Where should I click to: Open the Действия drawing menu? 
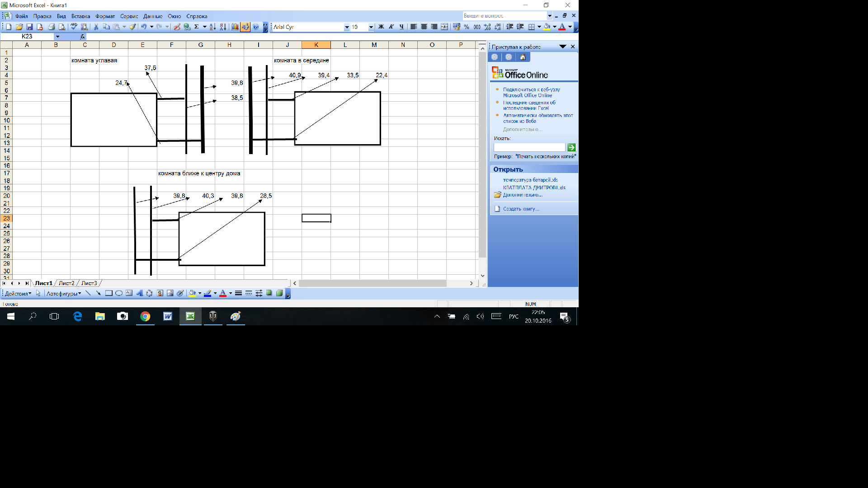point(18,294)
